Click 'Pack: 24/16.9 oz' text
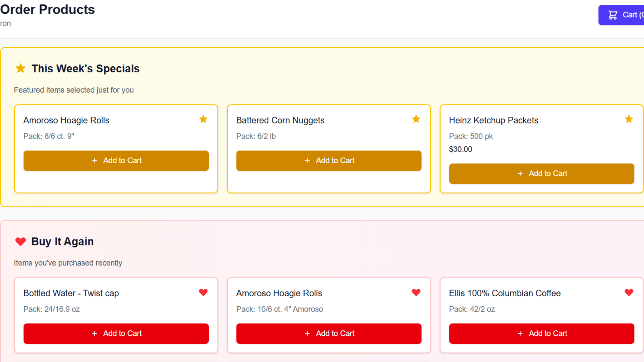The image size is (644, 362). coord(52,309)
